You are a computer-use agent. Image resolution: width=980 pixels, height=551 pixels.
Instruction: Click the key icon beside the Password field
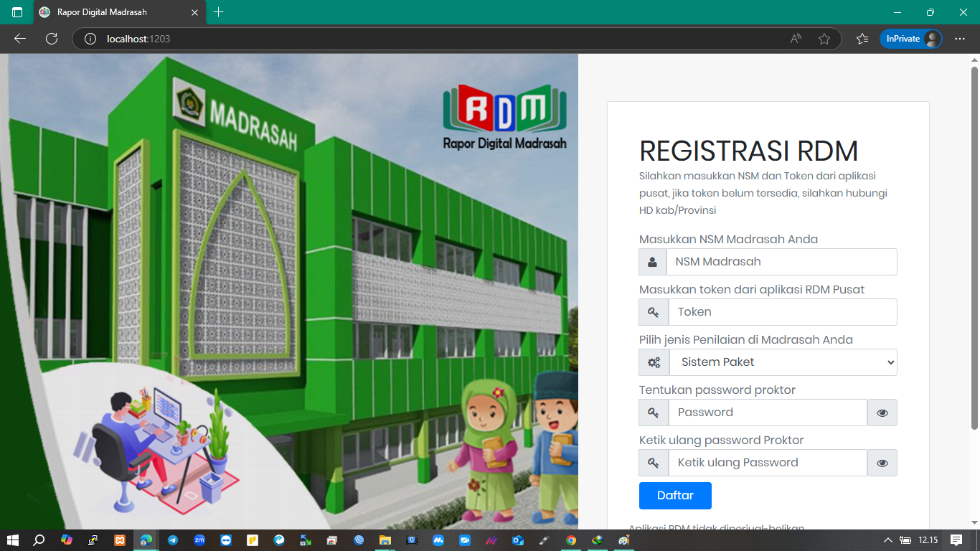click(x=654, y=413)
